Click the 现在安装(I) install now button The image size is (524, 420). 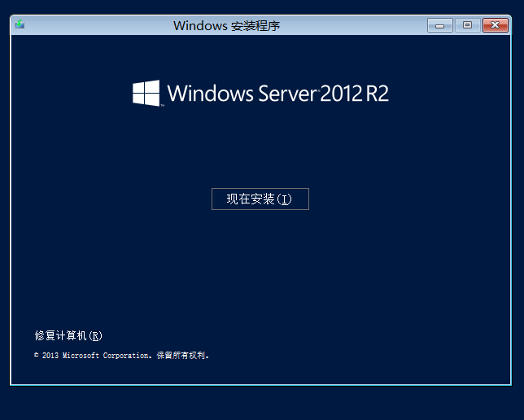coord(260,199)
